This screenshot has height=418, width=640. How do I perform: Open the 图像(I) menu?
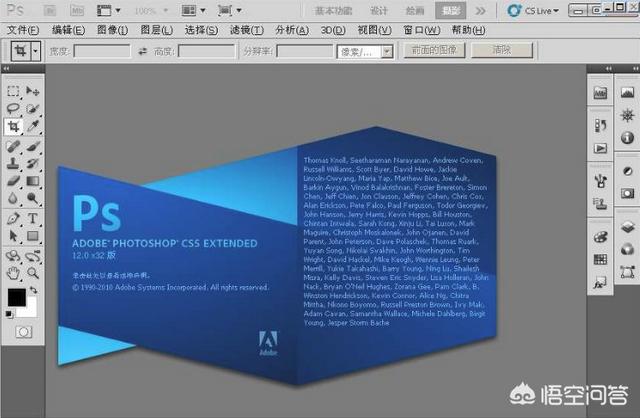(112, 30)
